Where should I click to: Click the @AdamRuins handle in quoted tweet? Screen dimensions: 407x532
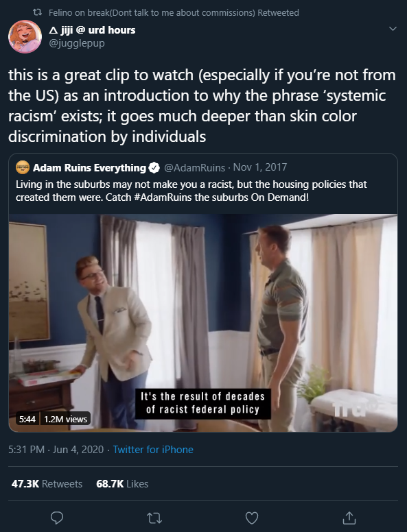click(194, 167)
